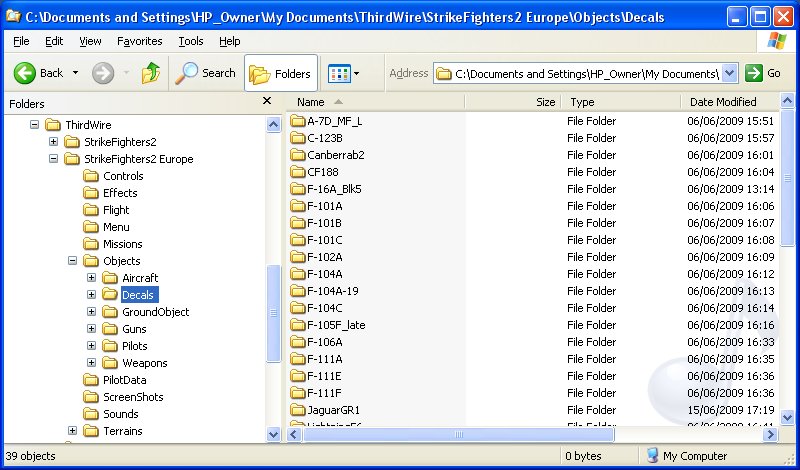Expand the Weapons tree node
Screen dimensions: 800x470
(91, 363)
